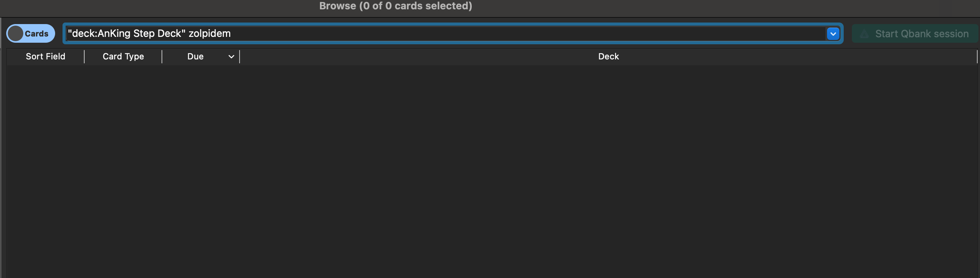Click the divider at the Deck column's right edge
The width and height of the screenshot is (980, 278).
(x=977, y=57)
